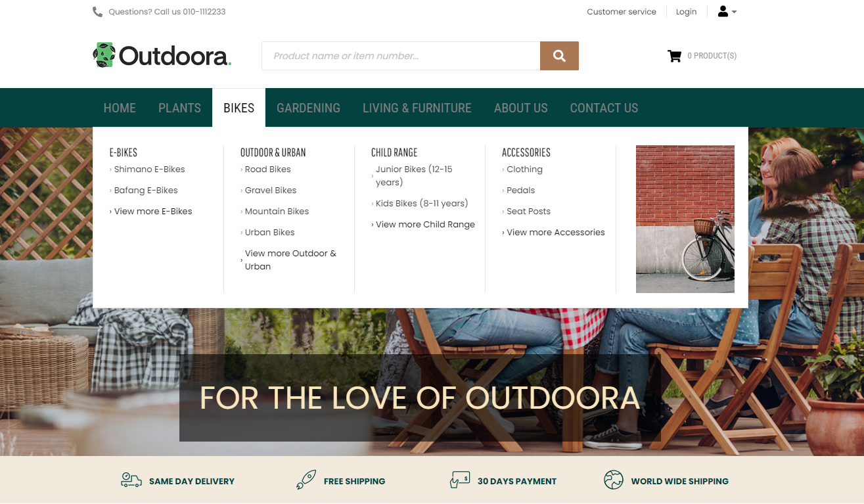Open Junior Bikes (12-15 years)

[414, 175]
